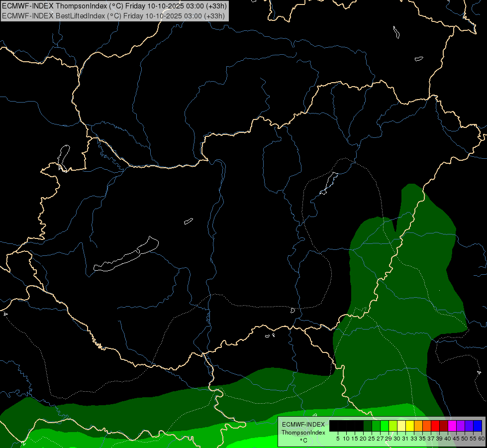Image resolution: width=487 pixels, height=448 pixels.
Task: Click the legend tick value '33'
Action: pos(414,439)
